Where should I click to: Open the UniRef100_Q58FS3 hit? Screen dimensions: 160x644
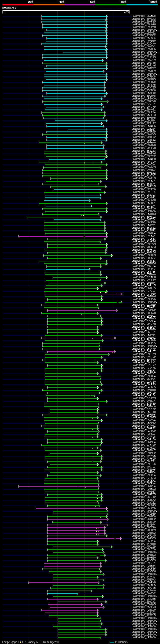coord(143,115)
